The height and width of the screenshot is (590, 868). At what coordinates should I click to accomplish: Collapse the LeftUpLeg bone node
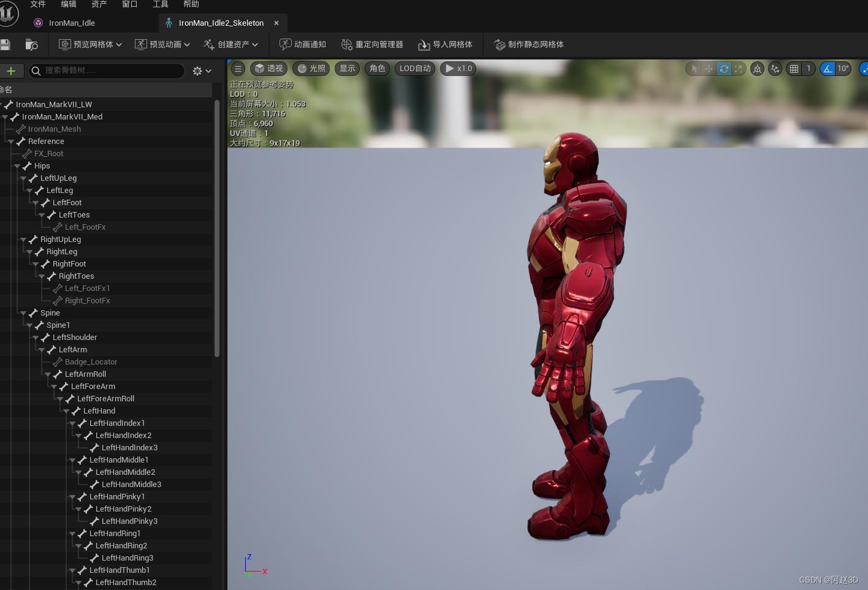[23, 178]
